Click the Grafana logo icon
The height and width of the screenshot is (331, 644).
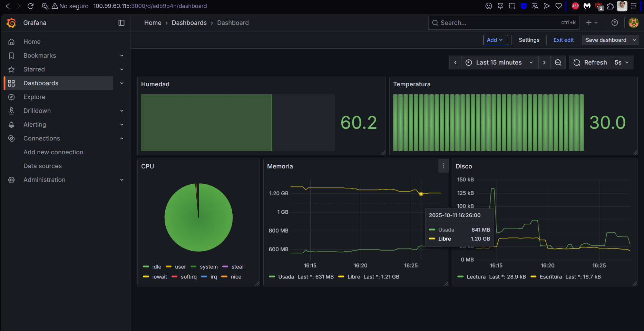[11, 23]
